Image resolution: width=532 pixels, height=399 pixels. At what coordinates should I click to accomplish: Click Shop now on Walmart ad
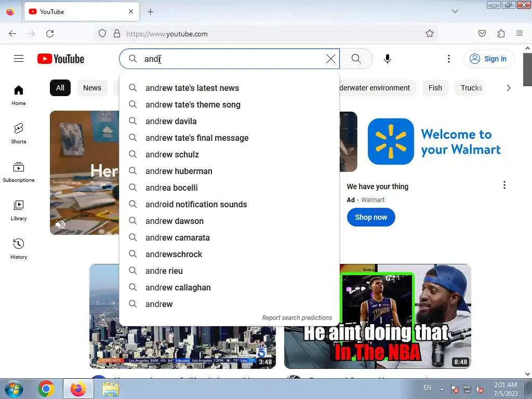tap(371, 217)
